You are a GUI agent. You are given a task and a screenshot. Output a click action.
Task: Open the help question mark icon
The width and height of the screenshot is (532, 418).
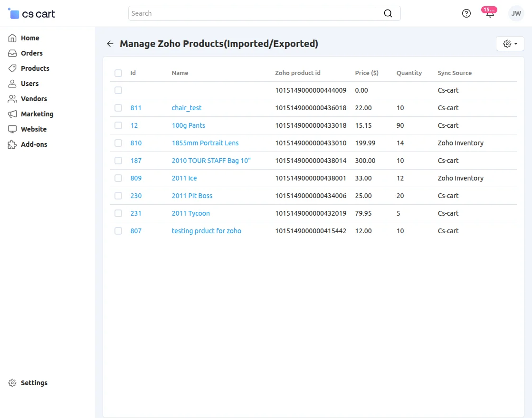point(466,13)
